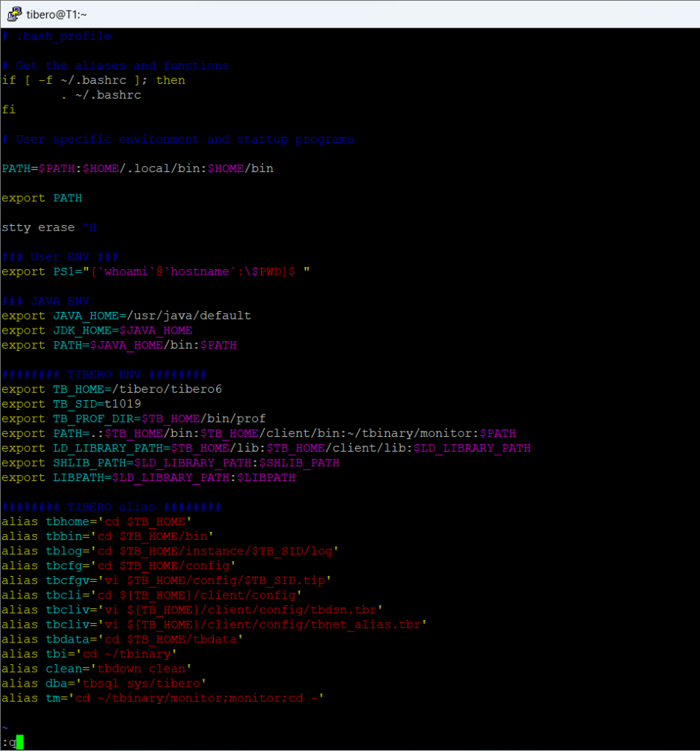Screen dimensions: 700x751
Task: Click the 'User specific environment and startup programs' comment
Action: 178,139
